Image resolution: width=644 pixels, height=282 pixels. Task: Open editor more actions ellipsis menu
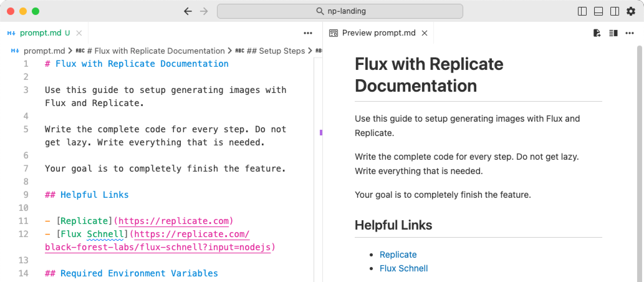[308, 33]
